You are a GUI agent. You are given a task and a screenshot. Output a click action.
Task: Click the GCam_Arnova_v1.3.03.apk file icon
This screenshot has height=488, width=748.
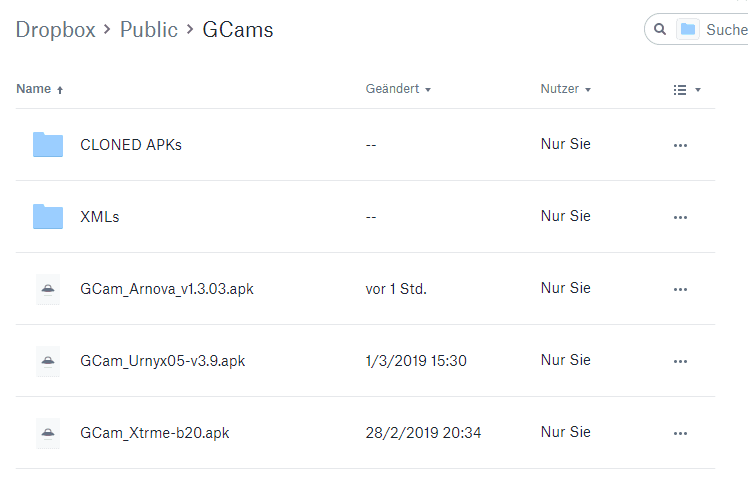click(48, 289)
